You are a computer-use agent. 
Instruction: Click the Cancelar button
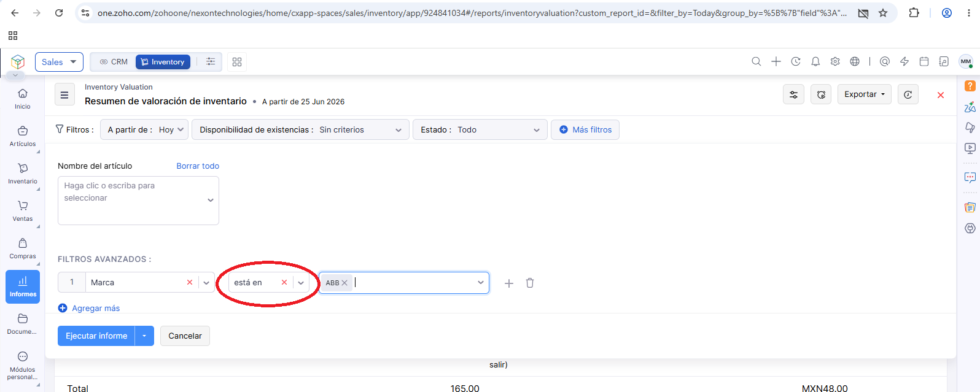tap(185, 336)
